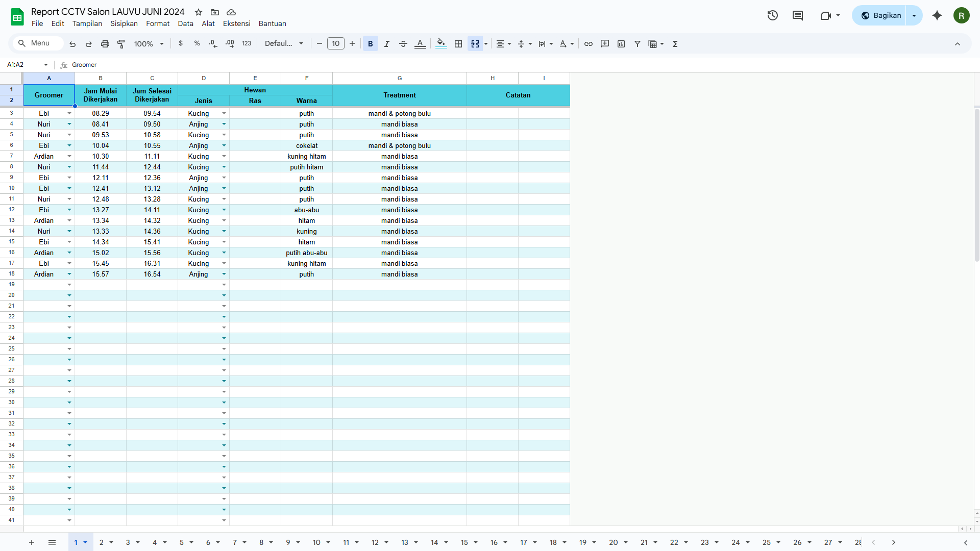The image size is (980, 551).
Task: Toggle italic formatting button
Action: pyautogui.click(x=387, y=44)
